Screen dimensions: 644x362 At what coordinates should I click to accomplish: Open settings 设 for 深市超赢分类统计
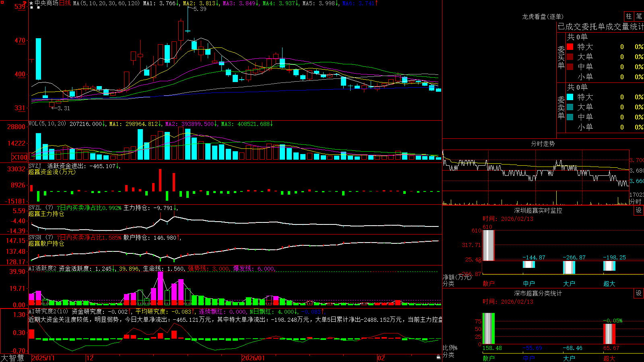(639, 293)
